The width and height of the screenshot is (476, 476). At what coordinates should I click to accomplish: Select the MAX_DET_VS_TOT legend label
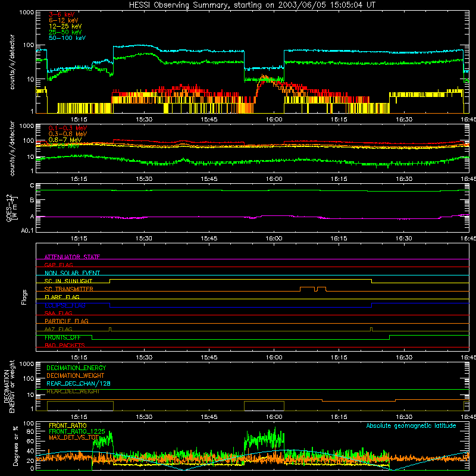[x=74, y=437]
